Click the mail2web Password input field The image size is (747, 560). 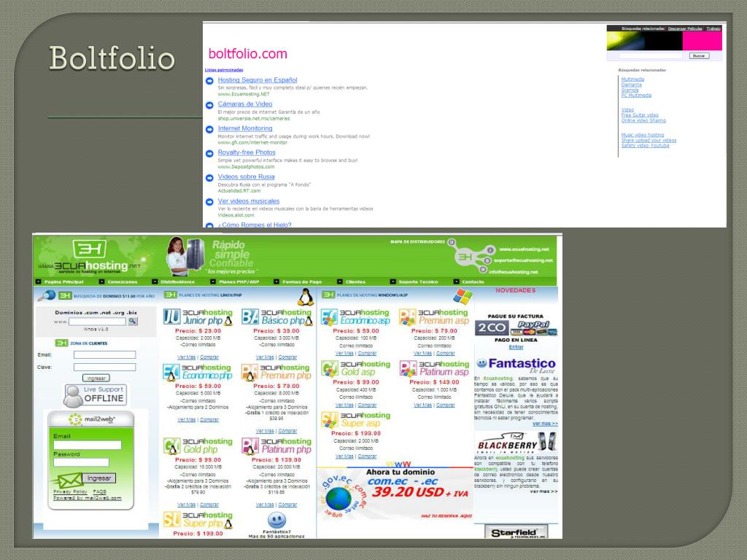[82, 462]
